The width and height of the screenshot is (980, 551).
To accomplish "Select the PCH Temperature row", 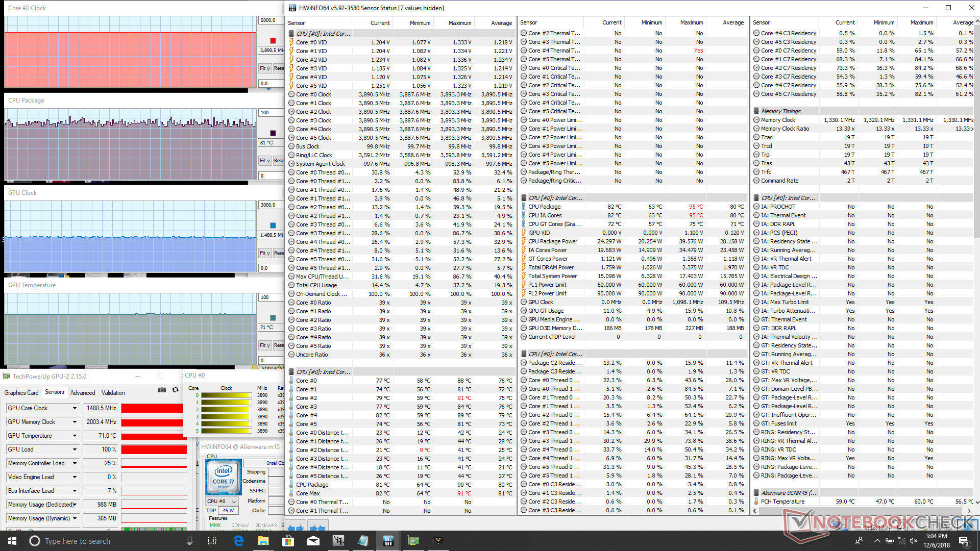I will point(863,502).
